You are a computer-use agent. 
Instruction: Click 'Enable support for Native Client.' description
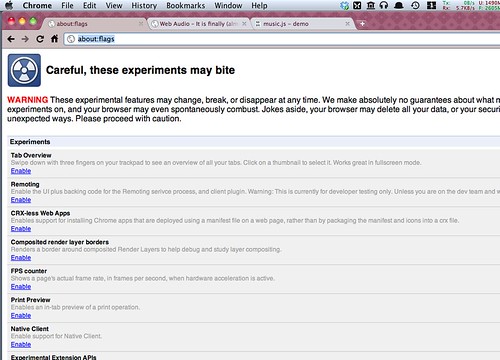[56, 336]
